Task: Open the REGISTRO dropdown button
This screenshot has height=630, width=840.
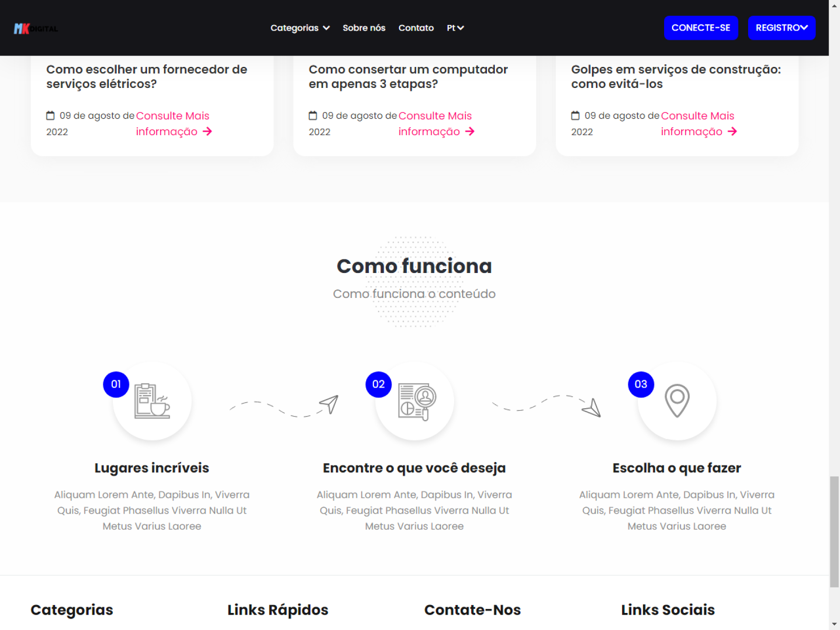Action: (x=781, y=28)
